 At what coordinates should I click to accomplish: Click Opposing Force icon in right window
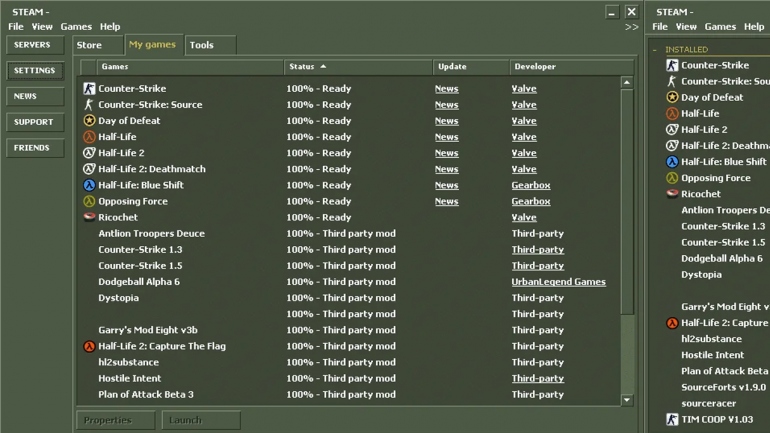(x=672, y=178)
